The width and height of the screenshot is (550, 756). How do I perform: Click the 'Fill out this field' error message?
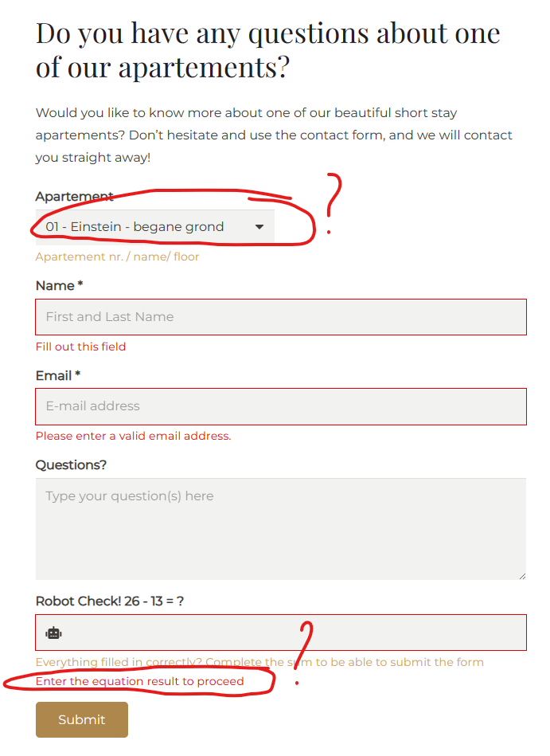point(80,347)
